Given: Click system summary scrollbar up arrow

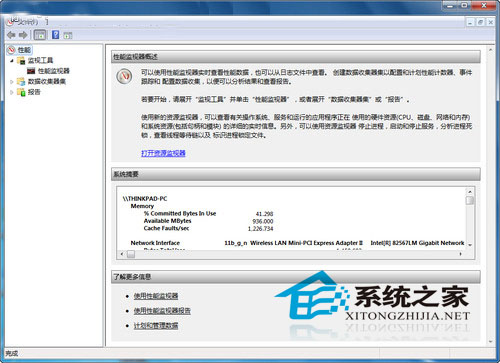Looking at the screenshot, I should tap(470, 192).
